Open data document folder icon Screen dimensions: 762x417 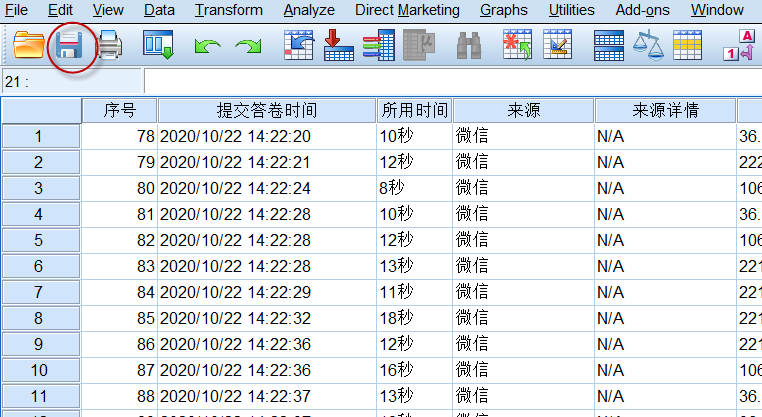point(29,45)
